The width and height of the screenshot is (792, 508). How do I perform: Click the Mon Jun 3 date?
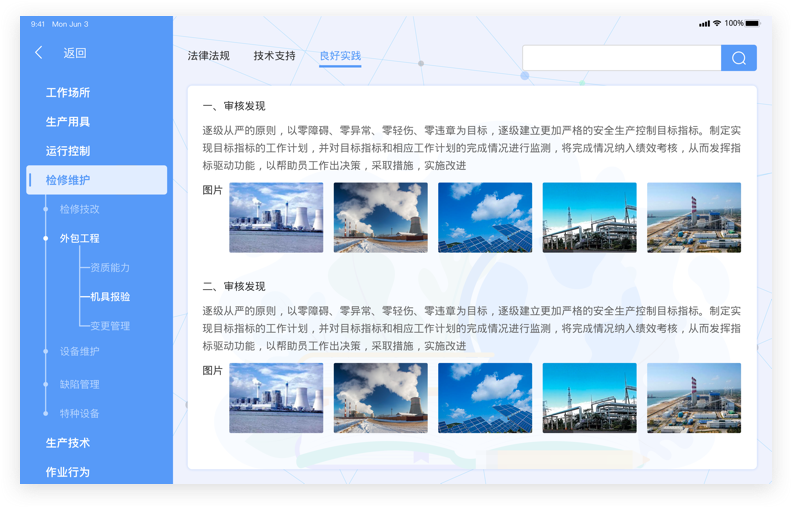point(70,24)
